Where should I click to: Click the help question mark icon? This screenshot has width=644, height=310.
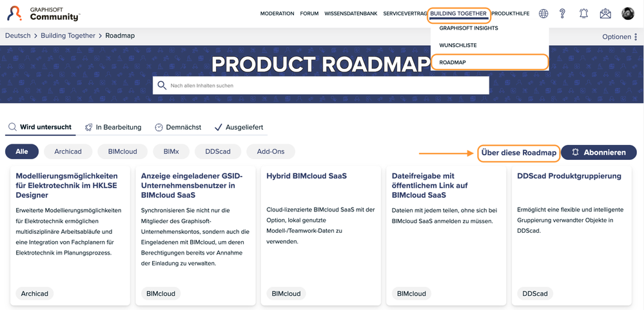click(x=563, y=14)
